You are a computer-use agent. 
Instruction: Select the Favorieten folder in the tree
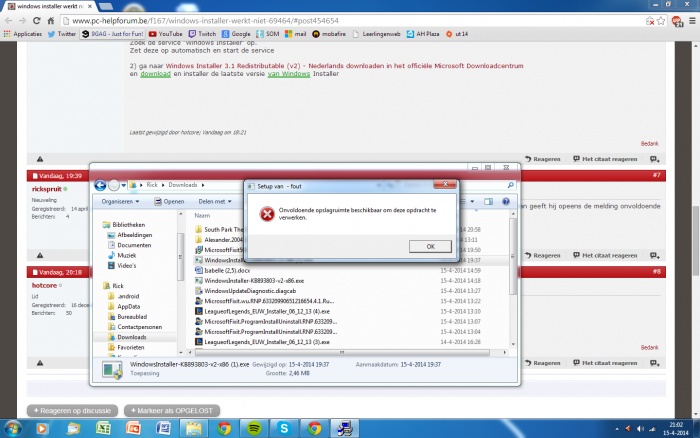[x=126, y=347]
